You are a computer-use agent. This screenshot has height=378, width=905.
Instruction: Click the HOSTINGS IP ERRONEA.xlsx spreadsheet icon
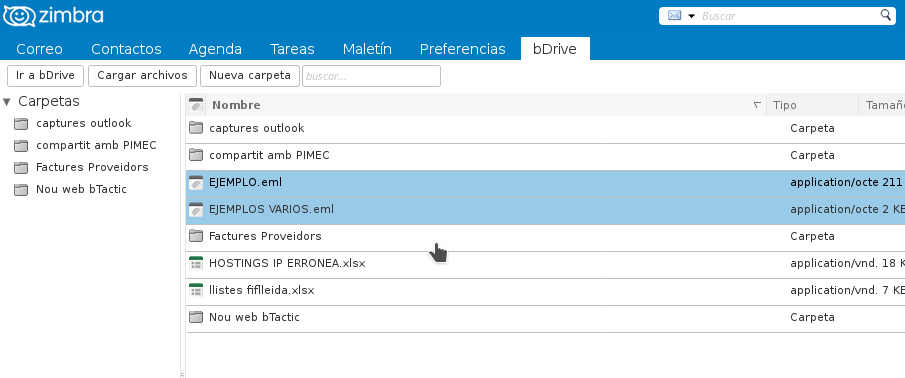(x=196, y=264)
